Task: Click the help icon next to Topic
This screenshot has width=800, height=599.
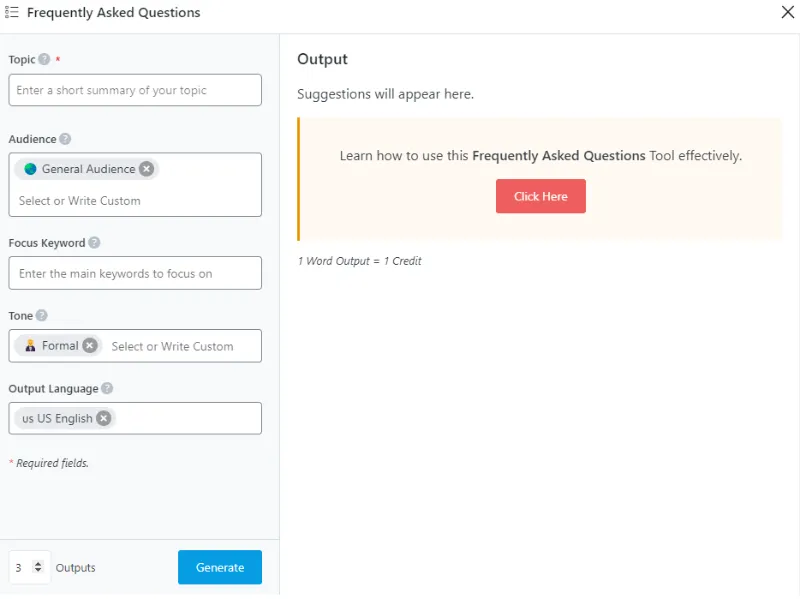Action: point(44,60)
